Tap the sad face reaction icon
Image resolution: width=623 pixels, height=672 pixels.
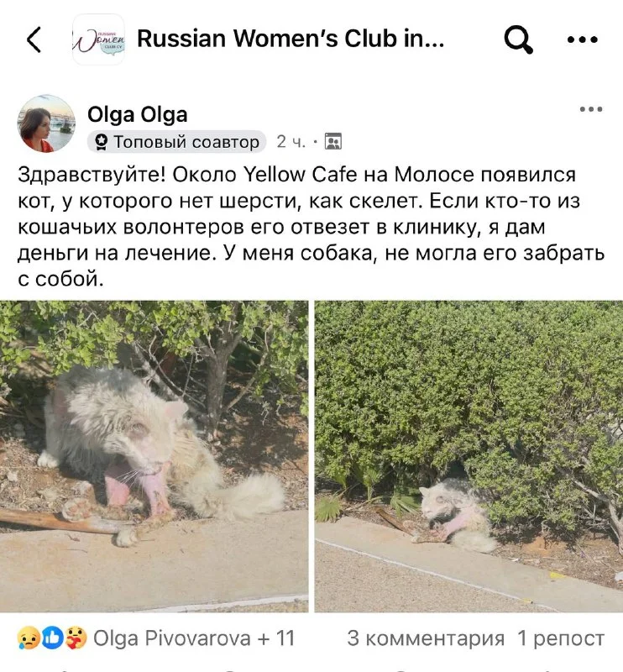29,638
